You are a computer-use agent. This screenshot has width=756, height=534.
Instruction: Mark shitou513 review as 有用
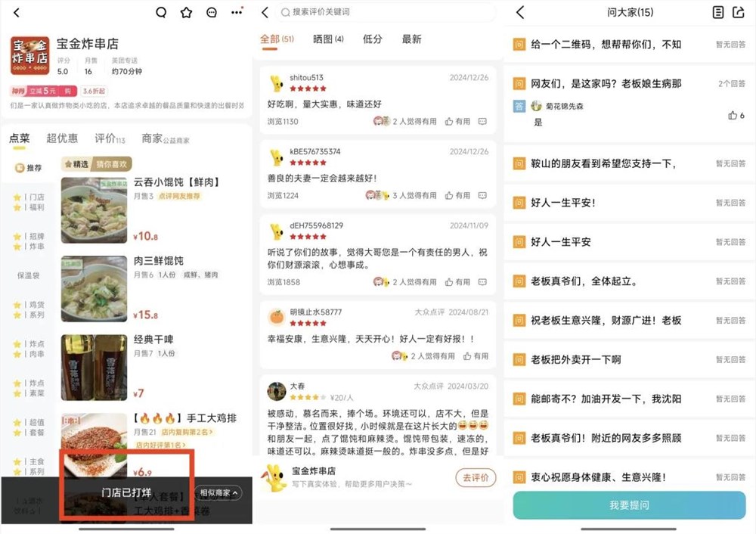[457, 122]
